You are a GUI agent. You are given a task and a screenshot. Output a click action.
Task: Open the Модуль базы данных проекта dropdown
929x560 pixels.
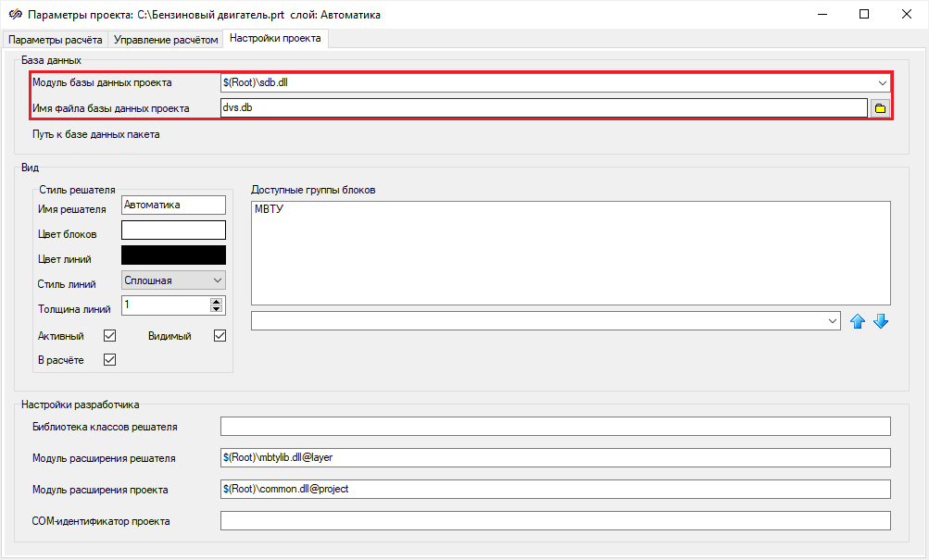(882, 82)
